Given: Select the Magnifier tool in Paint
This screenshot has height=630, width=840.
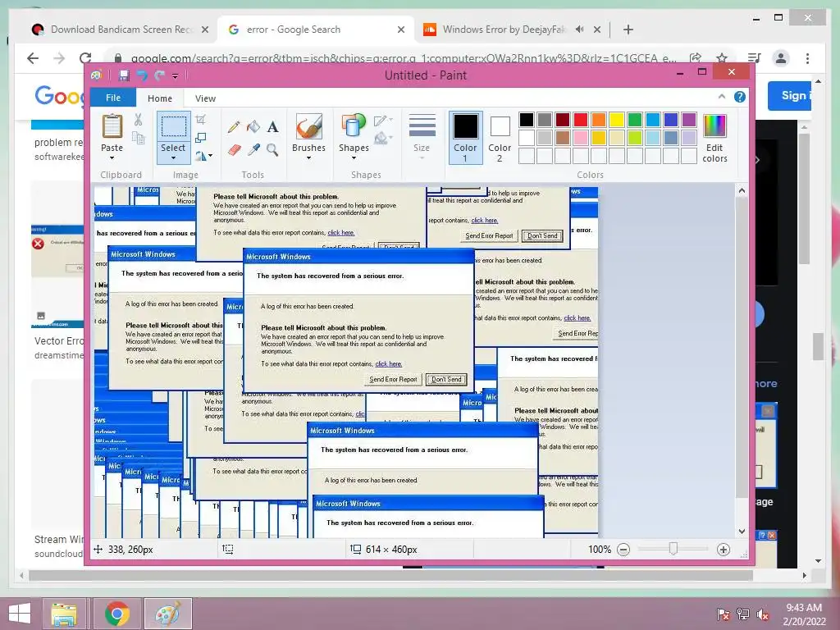Looking at the screenshot, I should click(272, 149).
